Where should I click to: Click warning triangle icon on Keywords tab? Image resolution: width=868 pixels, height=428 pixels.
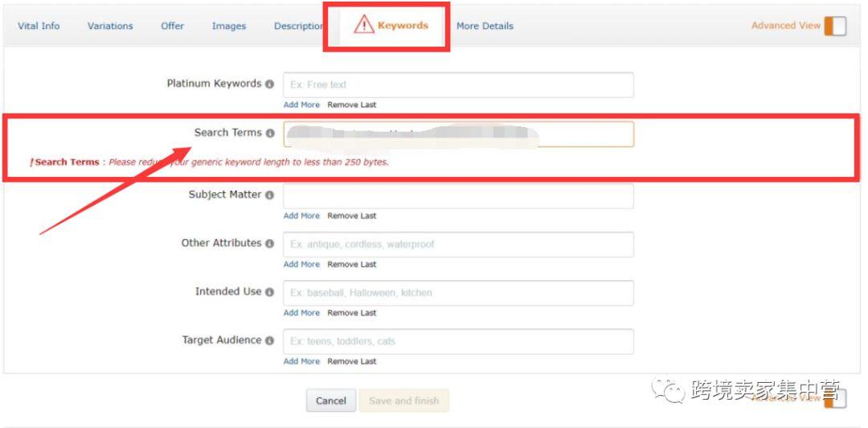(x=364, y=25)
